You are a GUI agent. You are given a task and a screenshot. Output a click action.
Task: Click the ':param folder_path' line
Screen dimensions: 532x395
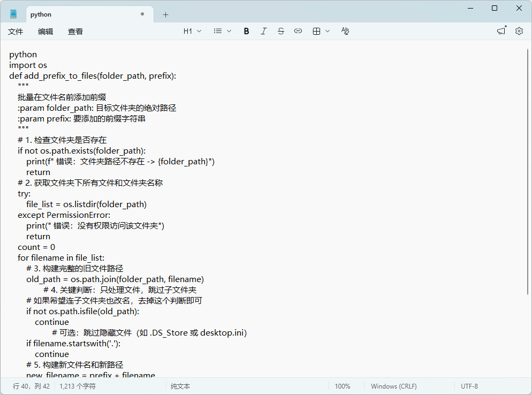pos(97,108)
